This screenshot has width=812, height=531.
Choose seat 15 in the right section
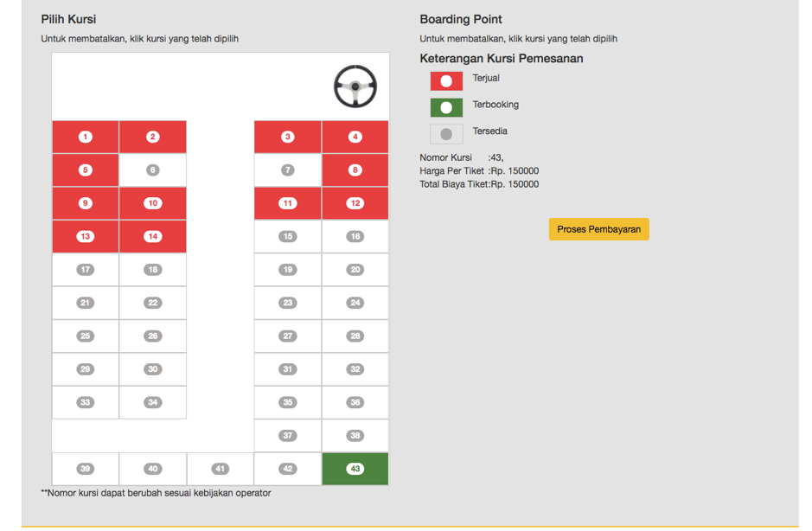tap(288, 236)
